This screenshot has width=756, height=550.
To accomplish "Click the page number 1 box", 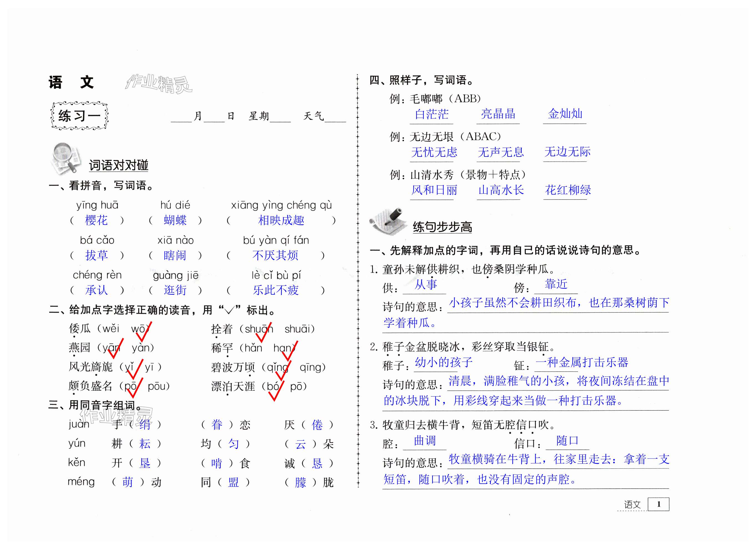I will [x=658, y=504].
